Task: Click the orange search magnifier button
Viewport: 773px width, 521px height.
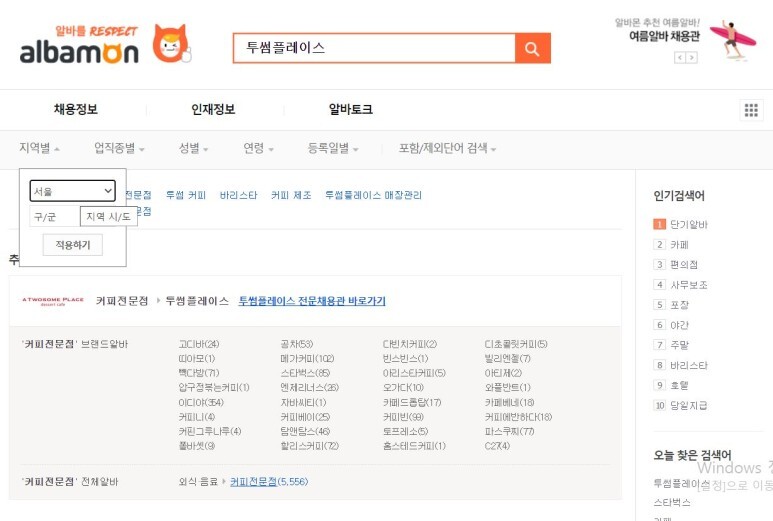Action: [532, 48]
